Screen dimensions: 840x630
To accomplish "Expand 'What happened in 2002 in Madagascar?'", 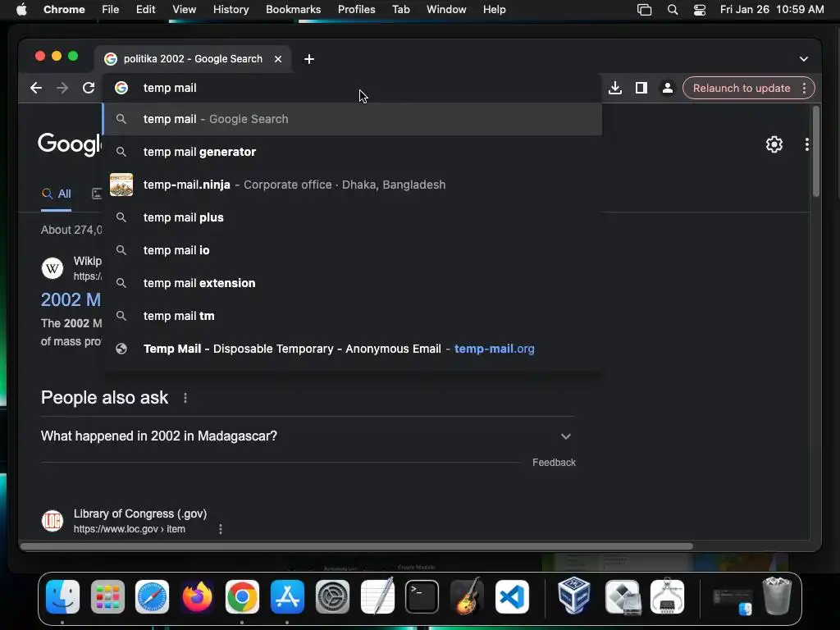I will pyautogui.click(x=307, y=436).
